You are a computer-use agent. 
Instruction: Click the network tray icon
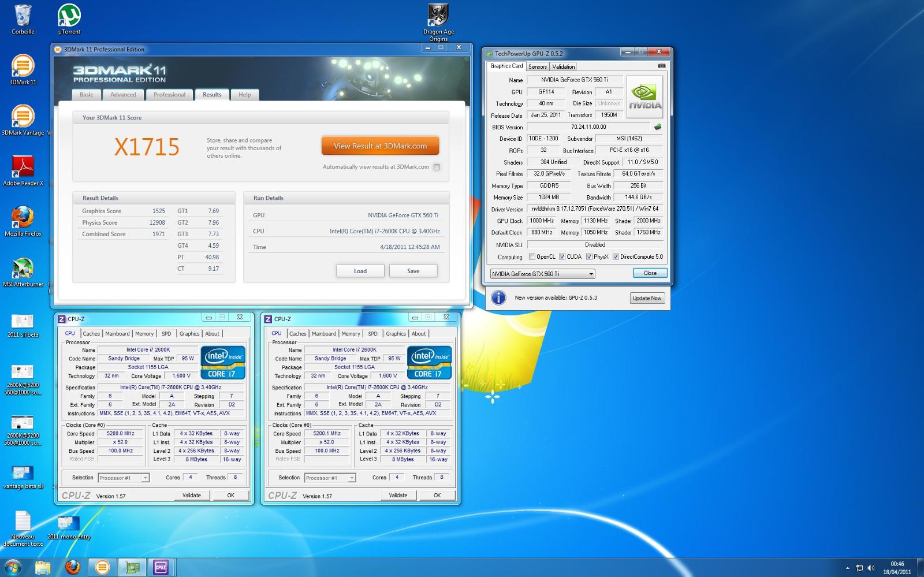(859, 568)
